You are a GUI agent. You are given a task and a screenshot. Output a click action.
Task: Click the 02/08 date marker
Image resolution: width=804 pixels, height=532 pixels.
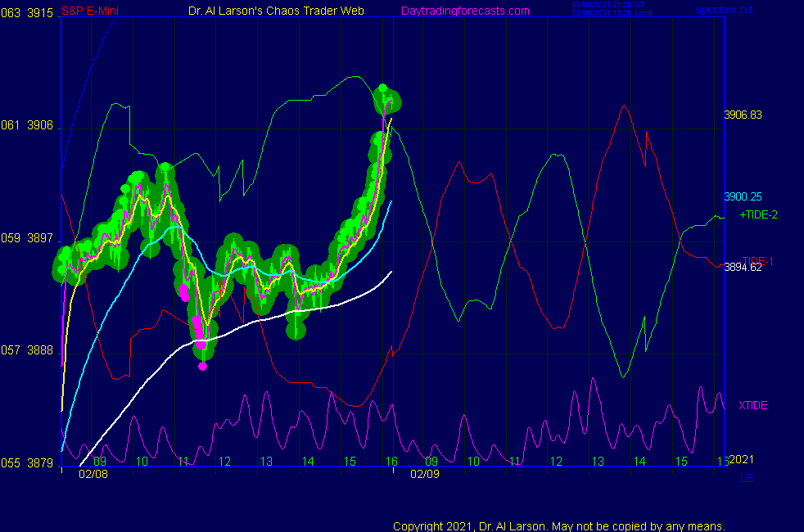point(91,474)
